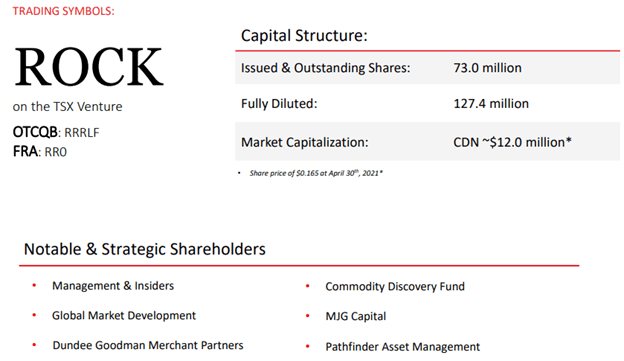
Task: Select the Commodity Discovery Fund entry
Action: click(395, 287)
